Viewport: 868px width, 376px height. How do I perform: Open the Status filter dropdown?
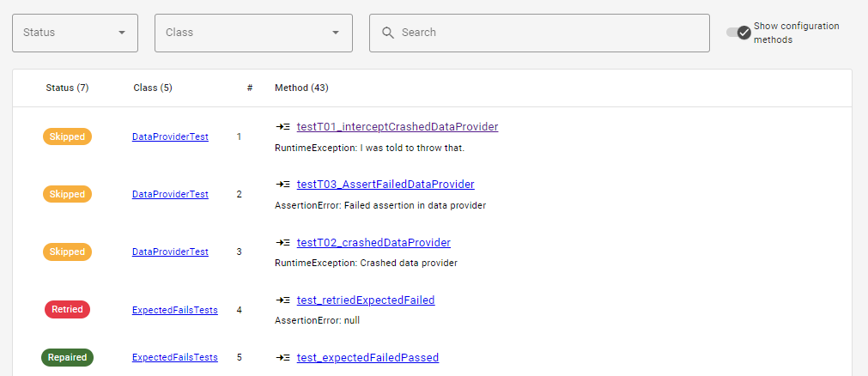coord(75,33)
